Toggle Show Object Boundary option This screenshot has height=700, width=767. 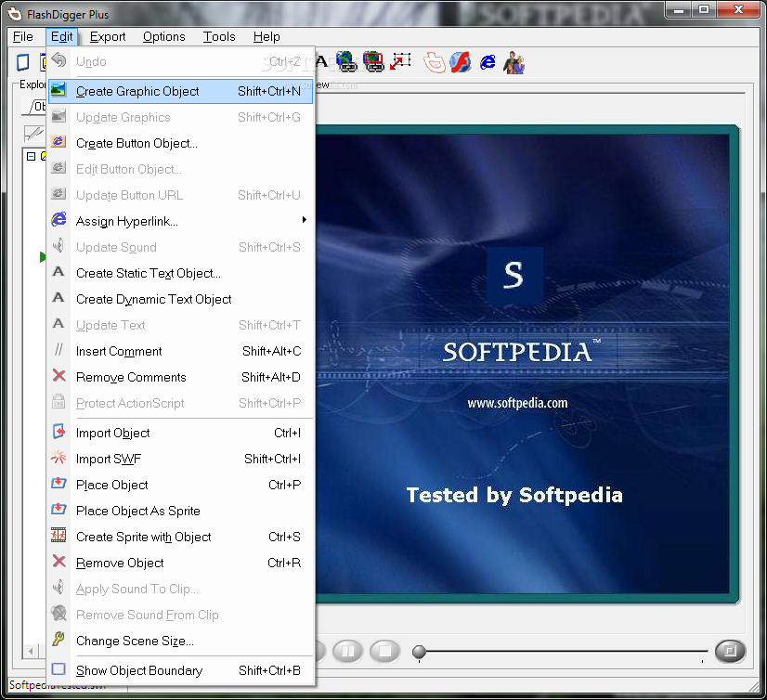click(x=180, y=670)
